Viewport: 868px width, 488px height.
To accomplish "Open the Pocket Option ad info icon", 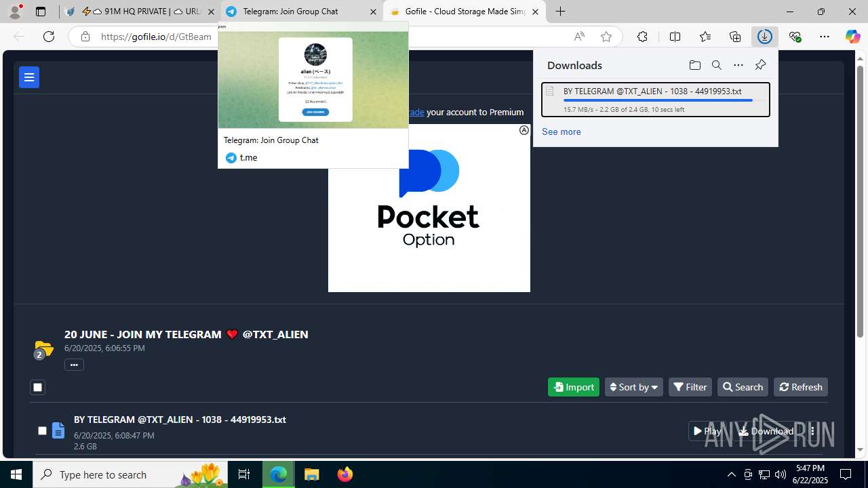I will (524, 130).
